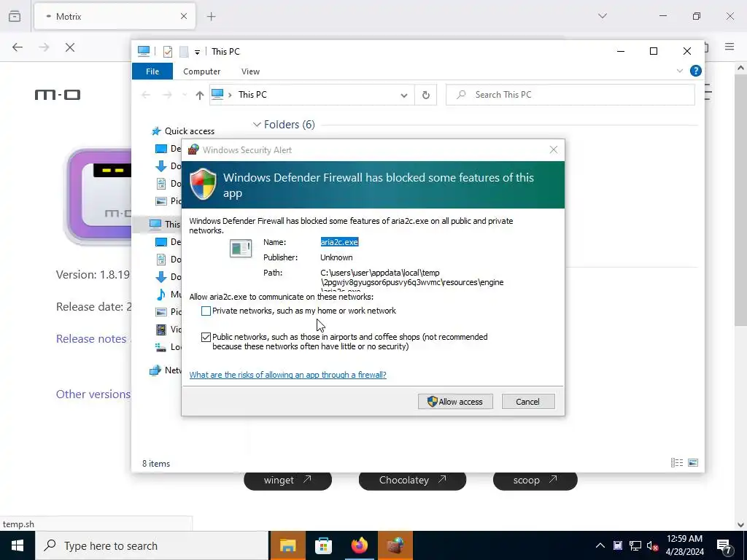
Task: Open the winget install link
Action: tap(287, 480)
